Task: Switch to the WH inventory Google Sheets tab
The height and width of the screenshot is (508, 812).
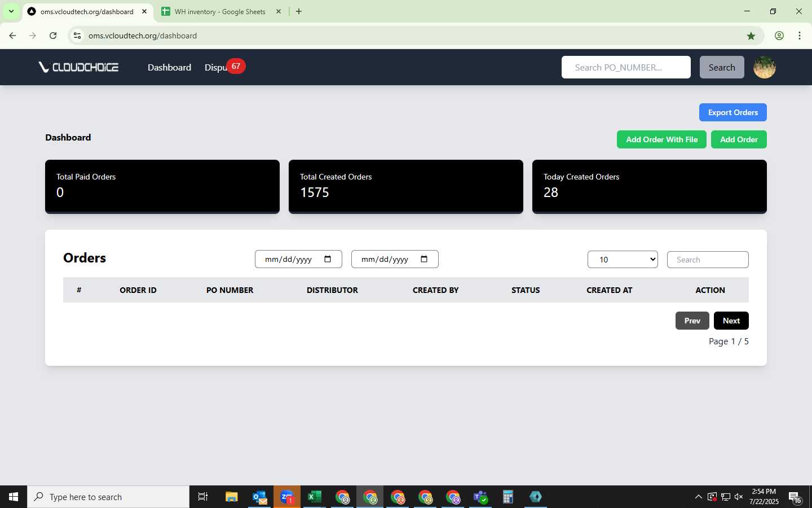Action: 220,11
